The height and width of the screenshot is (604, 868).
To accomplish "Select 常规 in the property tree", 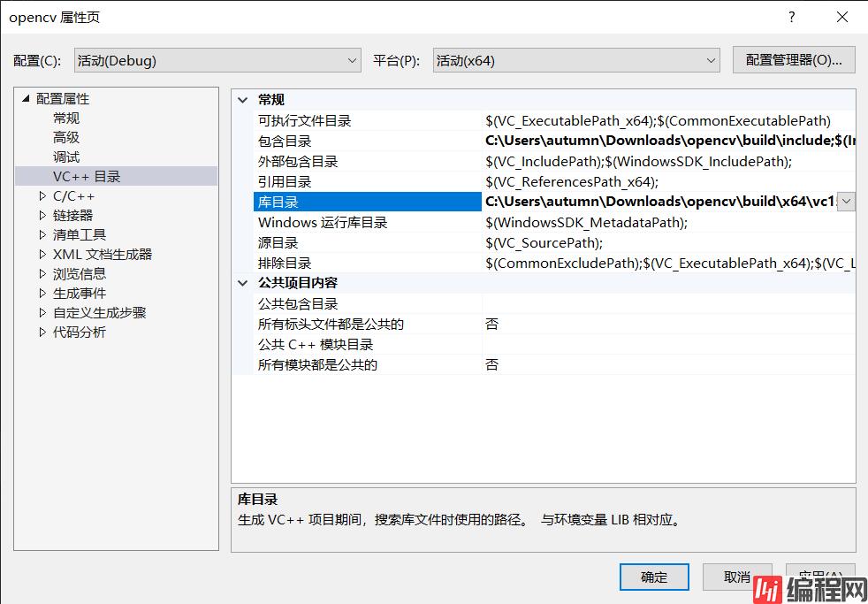I will [x=66, y=119].
